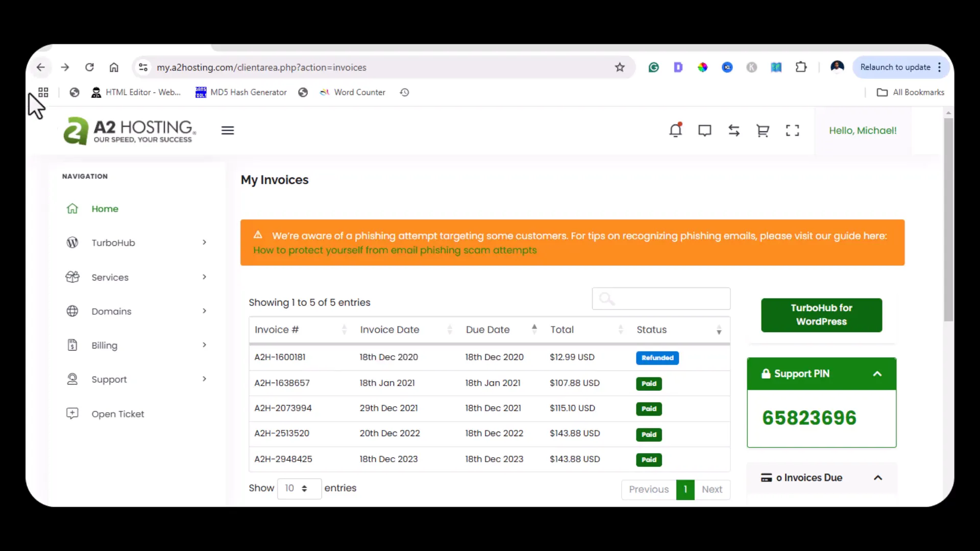Viewport: 980px width, 551px height.
Task: Click the page vertical scrollbar
Action: 948,219
